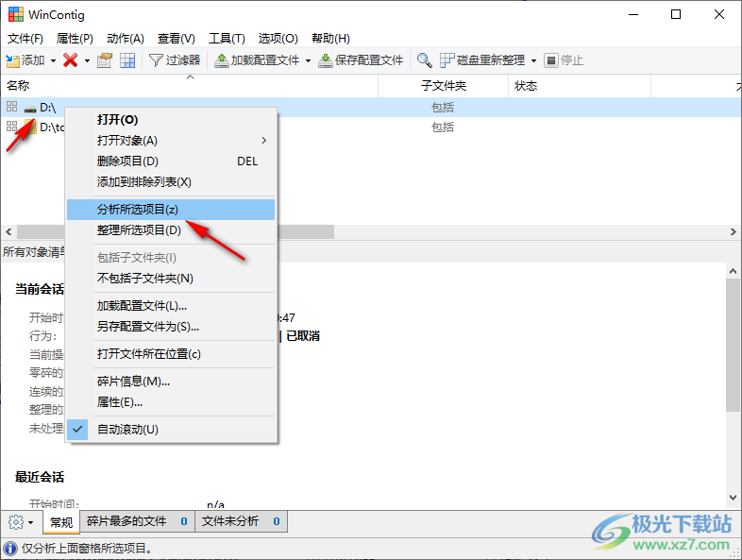Open the 属性(P) menu
Image resolution: width=742 pixels, height=560 pixels.
(75, 39)
